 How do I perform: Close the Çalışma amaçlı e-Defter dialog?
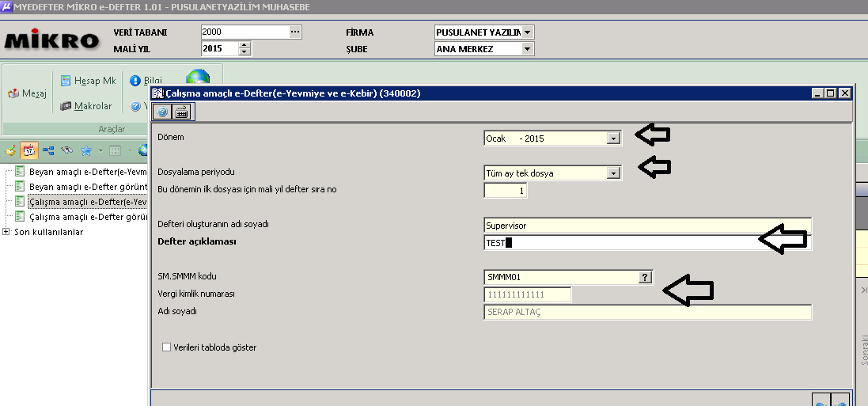click(845, 93)
